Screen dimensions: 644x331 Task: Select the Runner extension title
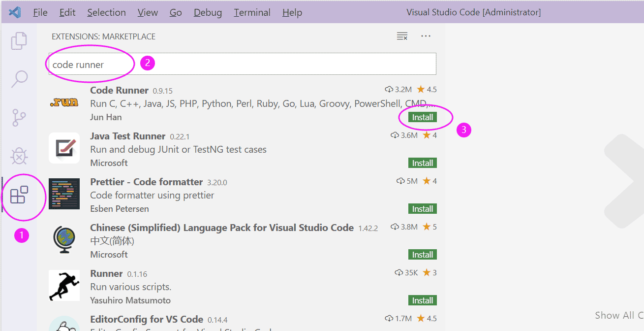coord(107,273)
